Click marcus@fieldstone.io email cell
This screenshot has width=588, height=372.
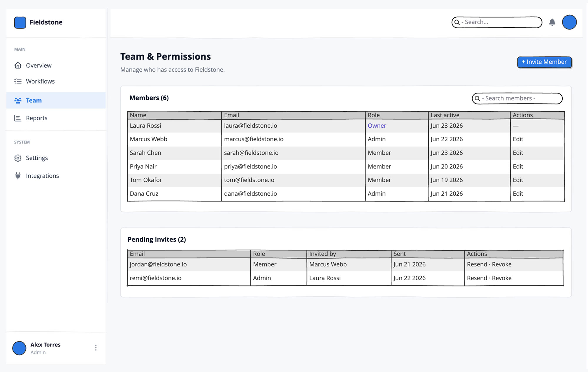tap(293, 139)
